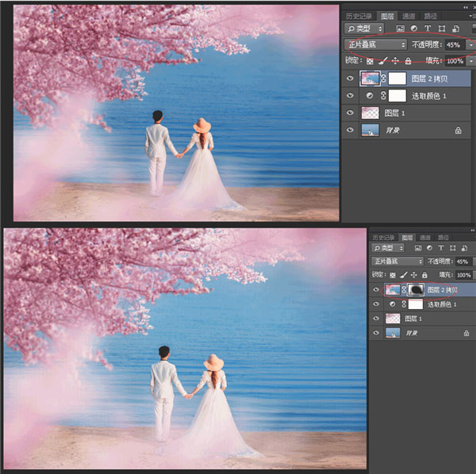Viewport: 476px width, 474px height.
Task: Toggle 图层 2 拷贝 visibility in lower panel
Action: coord(376,289)
